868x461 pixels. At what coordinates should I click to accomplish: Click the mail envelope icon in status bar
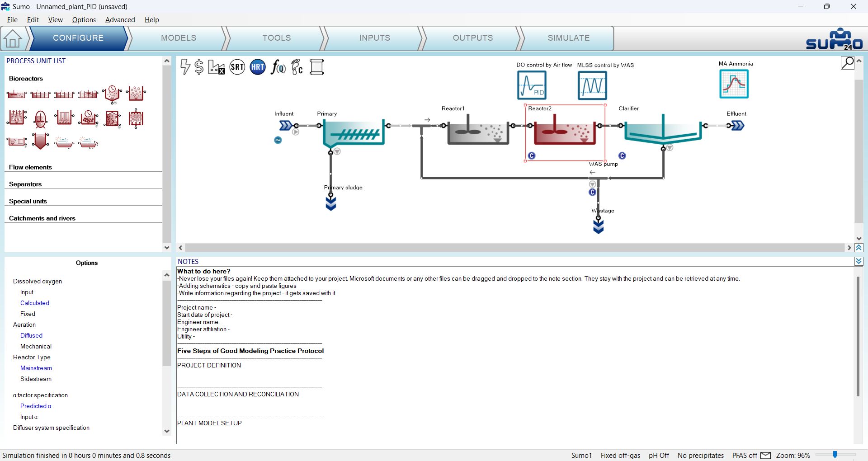click(765, 455)
